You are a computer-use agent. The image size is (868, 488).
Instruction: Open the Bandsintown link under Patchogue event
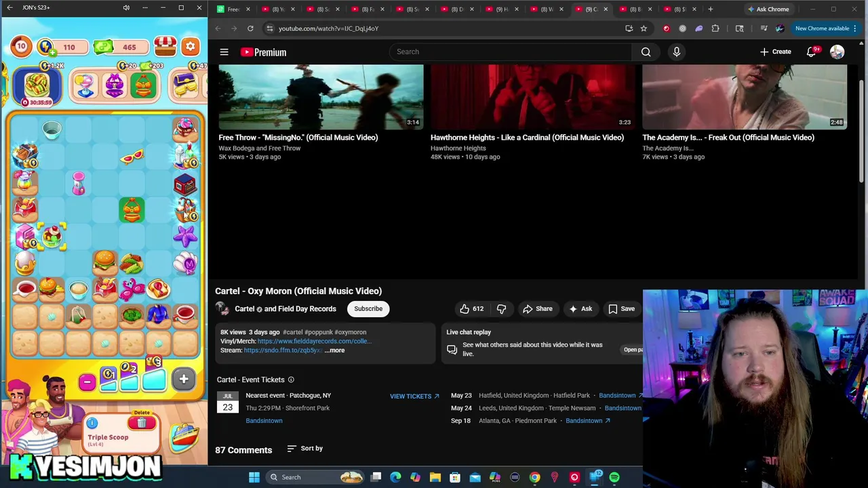click(x=264, y=421)
